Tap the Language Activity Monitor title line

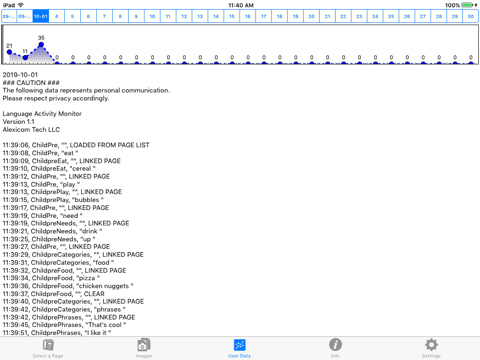42,114
